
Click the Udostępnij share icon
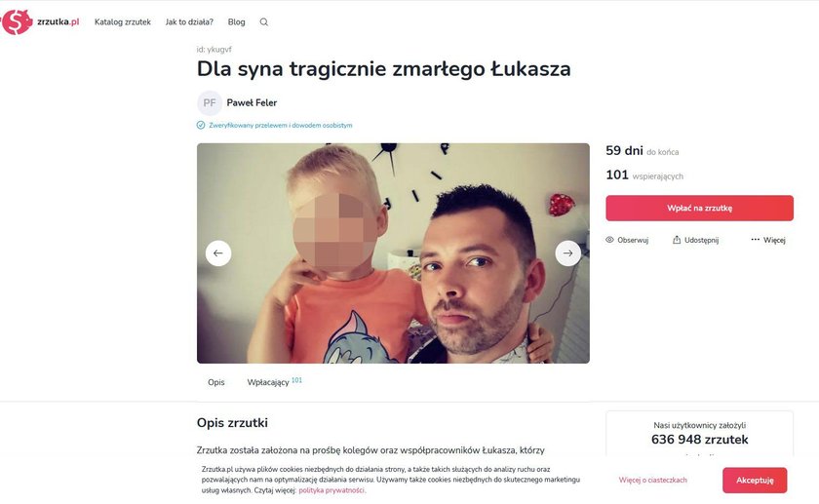[x=677, y=240]
